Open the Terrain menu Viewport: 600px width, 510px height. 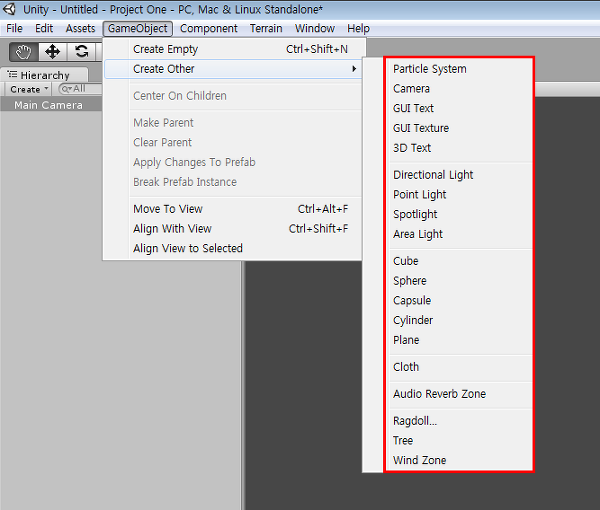266,28
